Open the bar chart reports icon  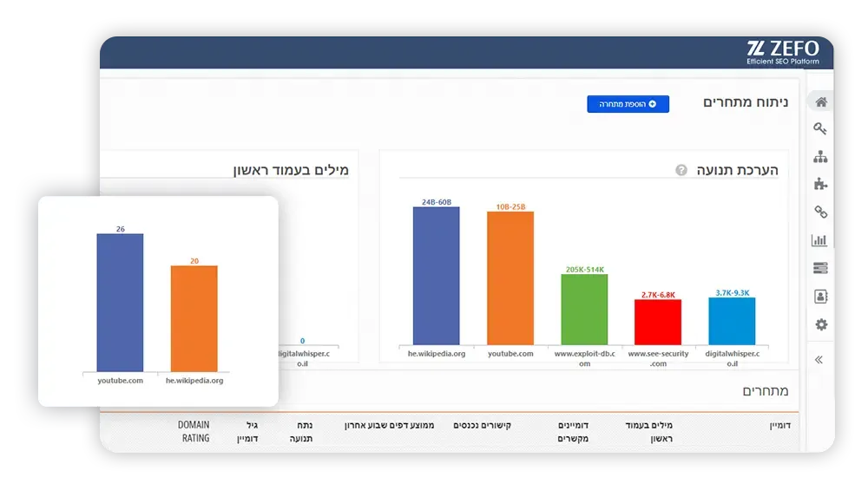(820, 240)
